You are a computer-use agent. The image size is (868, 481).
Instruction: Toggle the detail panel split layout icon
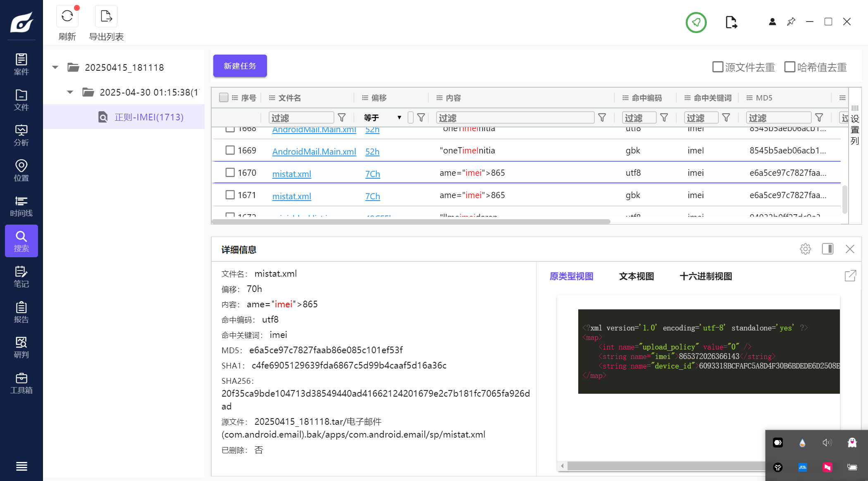coord(827,249)
